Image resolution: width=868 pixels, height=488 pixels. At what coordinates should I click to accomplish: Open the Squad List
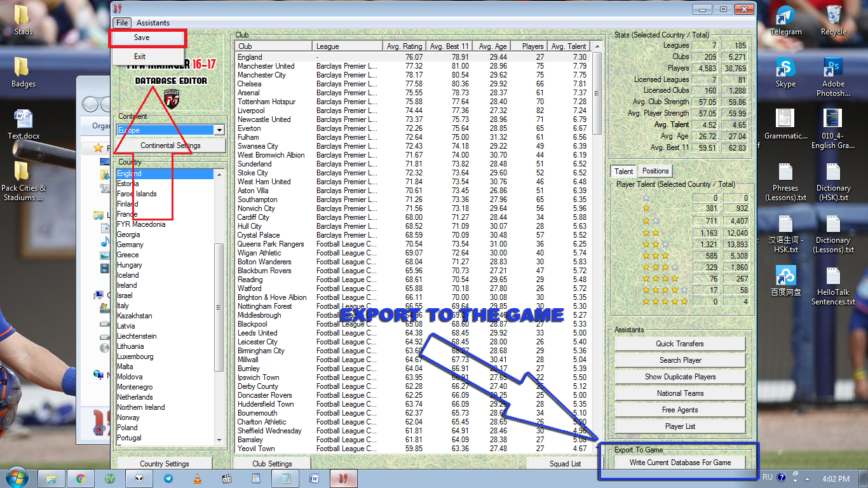tap(565, 463)
